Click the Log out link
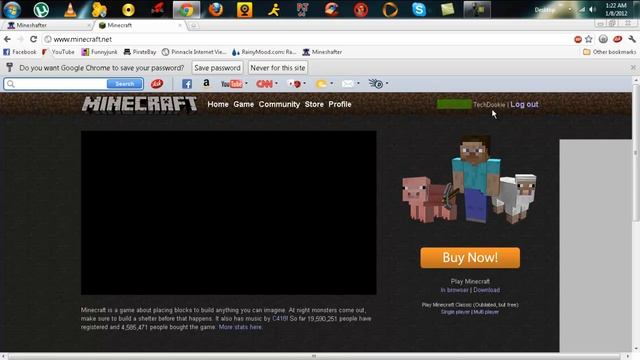Image resolution: width=640 pixels, height=360 pixels. click(524, 104)
